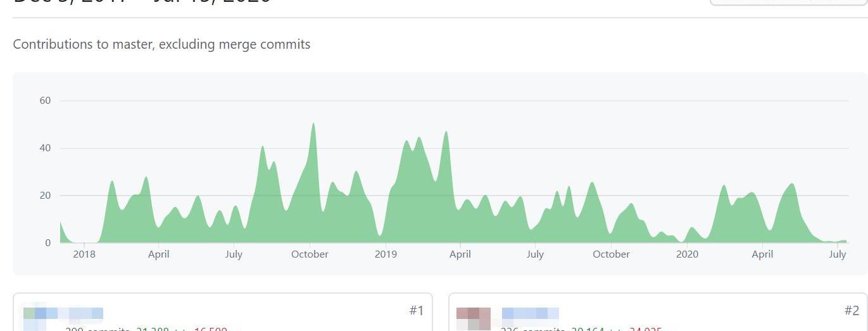Select the 2020 label on the timeline axis
Viewport: 868px width, 331px height.
click(x=687, y=254)
